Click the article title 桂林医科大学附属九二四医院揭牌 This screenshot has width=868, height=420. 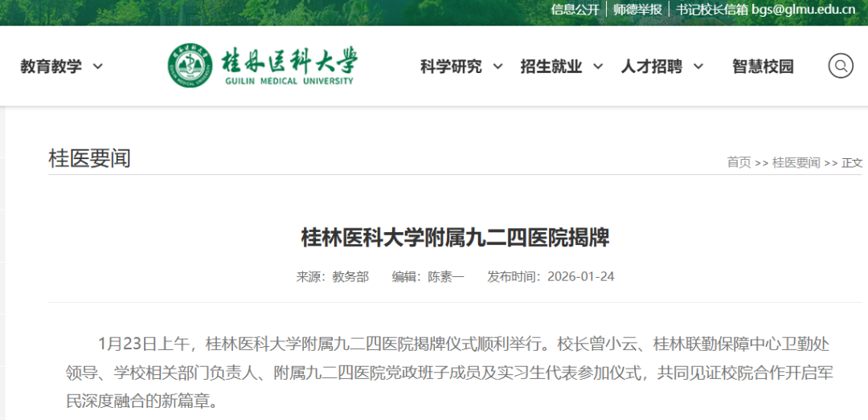[455, 239]
